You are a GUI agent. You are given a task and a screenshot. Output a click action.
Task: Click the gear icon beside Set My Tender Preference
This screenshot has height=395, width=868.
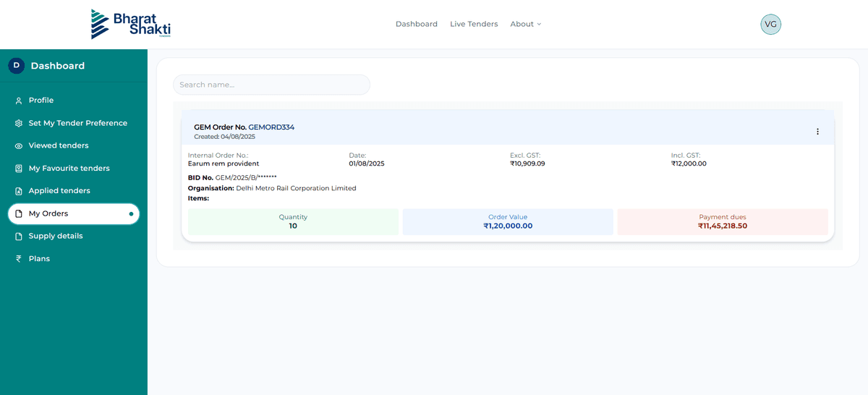pos(19,124)
